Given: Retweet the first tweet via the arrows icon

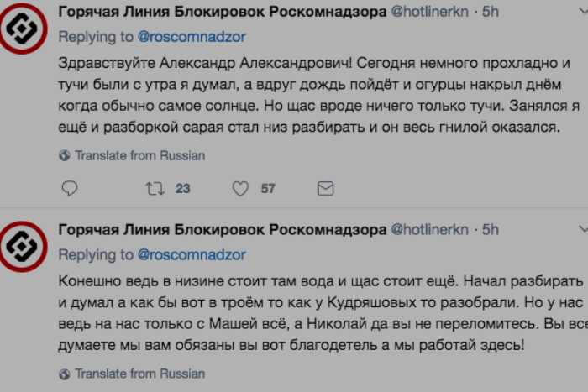Looking at the screenshot, I should pyautogui.click(x=155, y=189).
